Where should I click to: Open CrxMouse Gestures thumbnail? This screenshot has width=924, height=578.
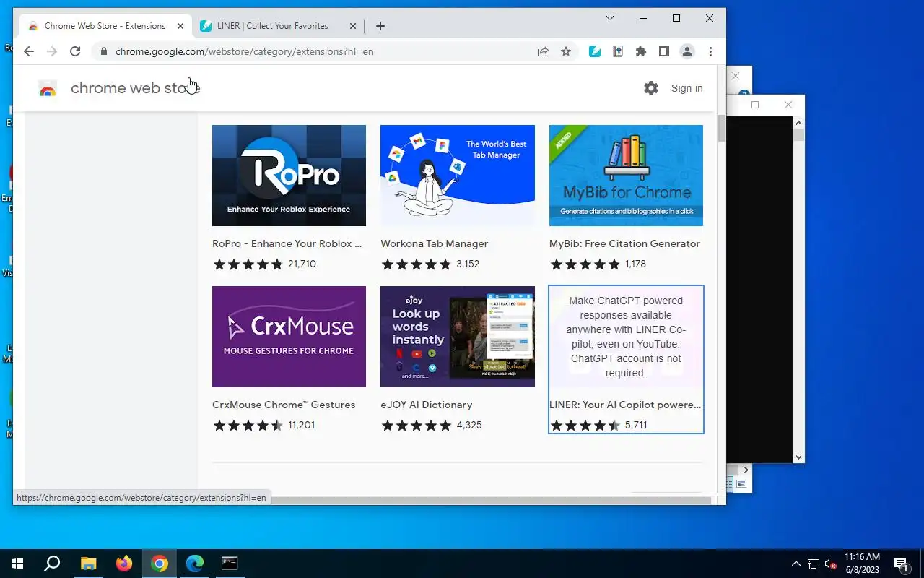[289, 337]
